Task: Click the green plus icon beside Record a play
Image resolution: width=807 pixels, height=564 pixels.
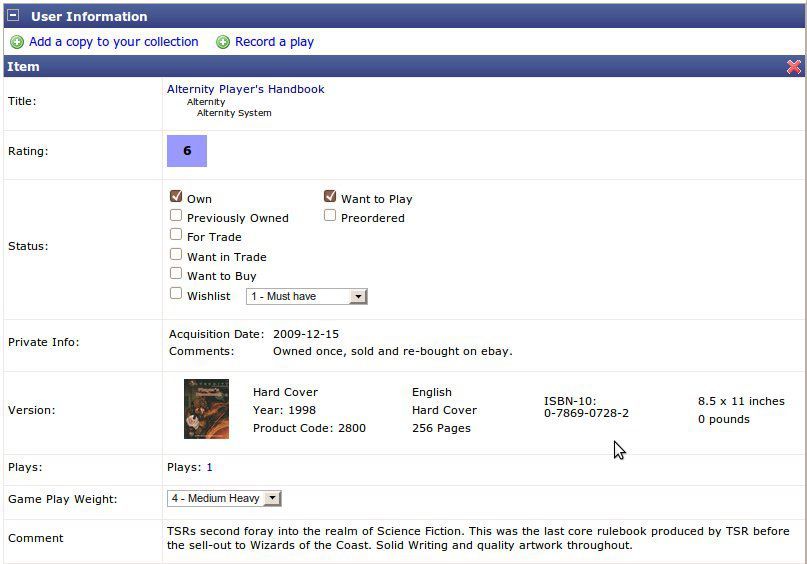Action: click(x=223, y=42)
